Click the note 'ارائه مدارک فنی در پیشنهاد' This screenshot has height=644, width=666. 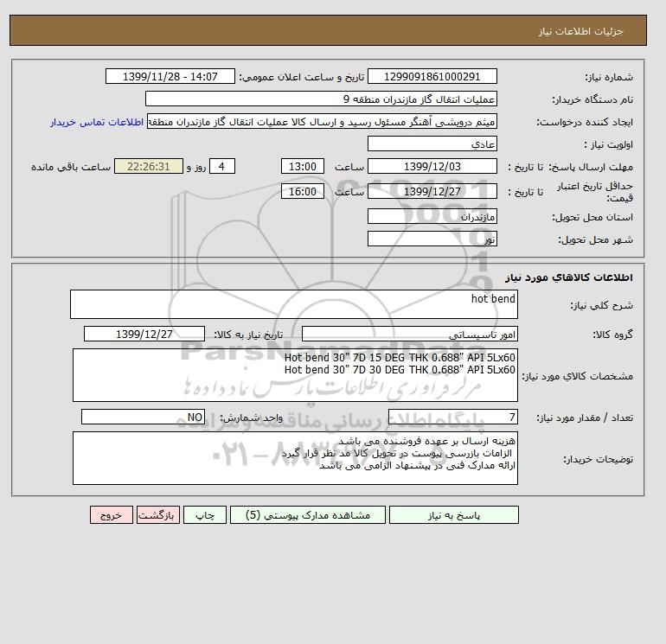418,466
